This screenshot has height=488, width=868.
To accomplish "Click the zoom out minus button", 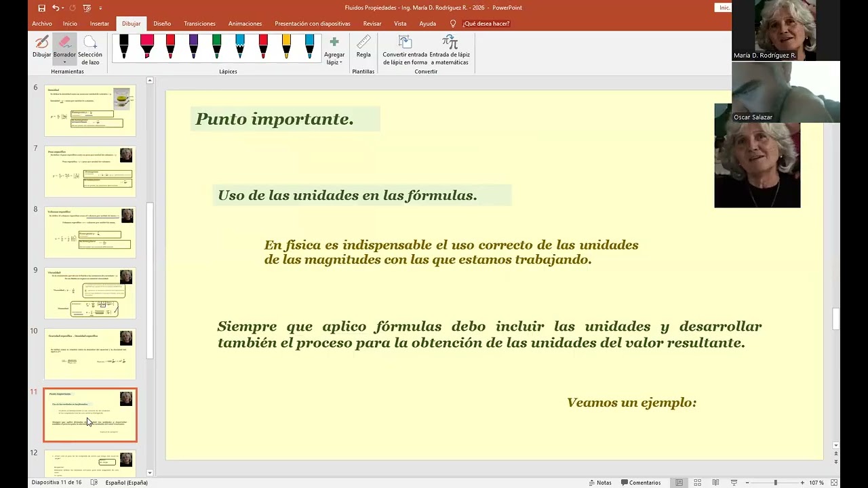I will tap(748, 483).
